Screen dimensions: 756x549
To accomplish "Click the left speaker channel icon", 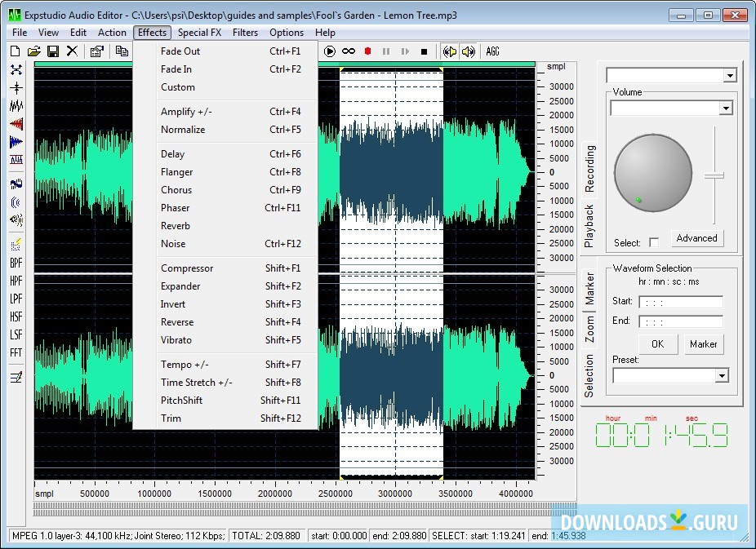I will (x=449, y=51).
